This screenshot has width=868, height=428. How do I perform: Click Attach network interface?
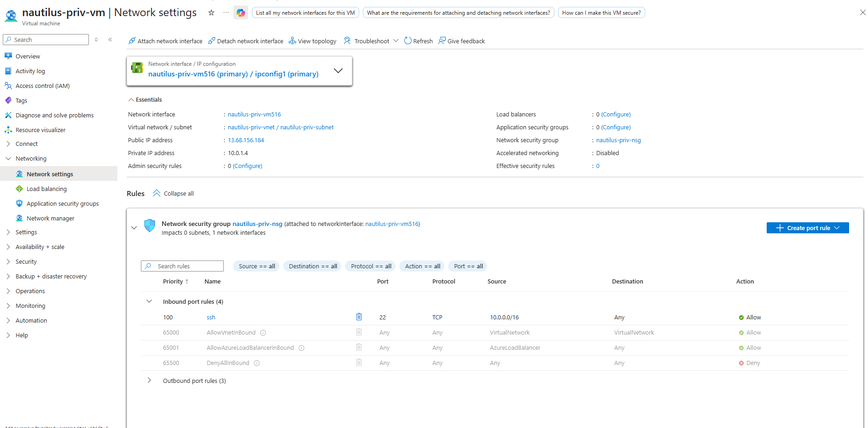[165, 41]
